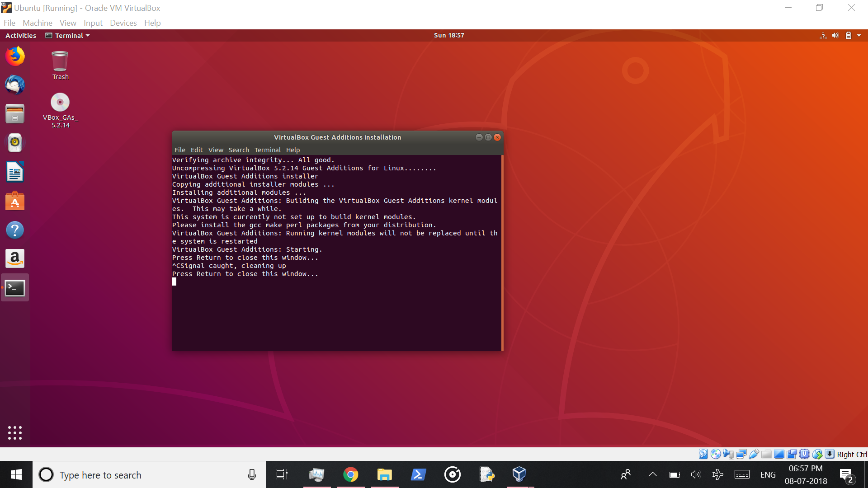Open VirtualBox File menu

[x=9, y=23]
